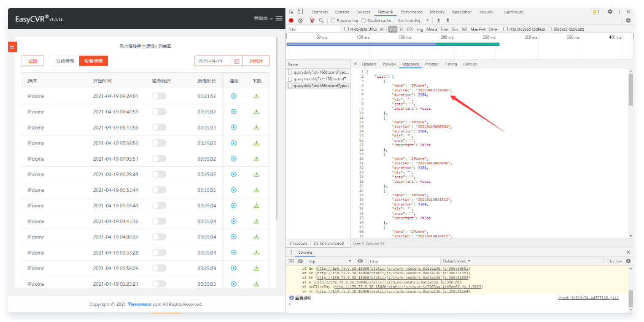
Task: Play the recording starting at 04:43:36
Action: click(234, 221)
